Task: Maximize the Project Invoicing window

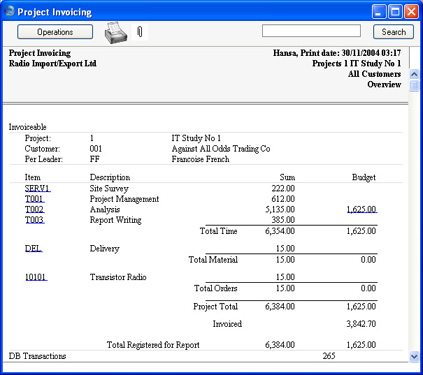Action: (395, 12)
